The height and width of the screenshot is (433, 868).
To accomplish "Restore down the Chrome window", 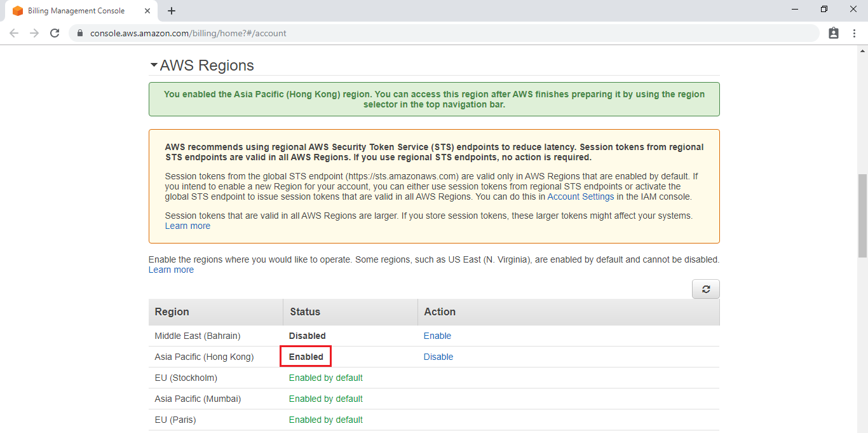I will (x=824, y=9).
